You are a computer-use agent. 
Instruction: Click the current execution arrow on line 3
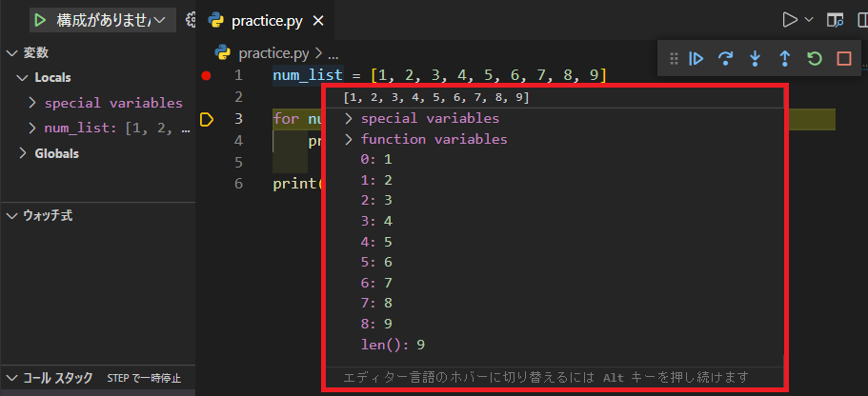coord(207,119)
